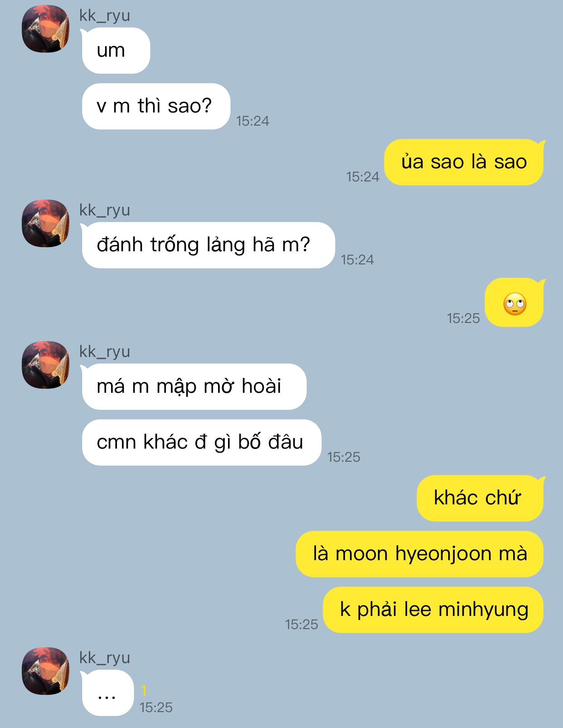Open kk_ryu's avatar beside the '...' message
Image resolution: width=563 pixels, height=728 pixels.
(x=45, y=671)
